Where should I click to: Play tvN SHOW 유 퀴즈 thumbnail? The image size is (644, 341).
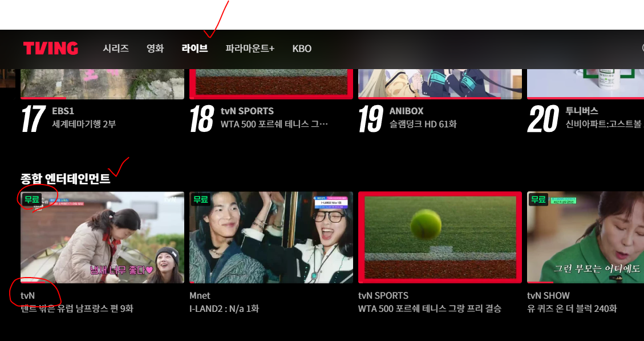[x=585, y=238]
